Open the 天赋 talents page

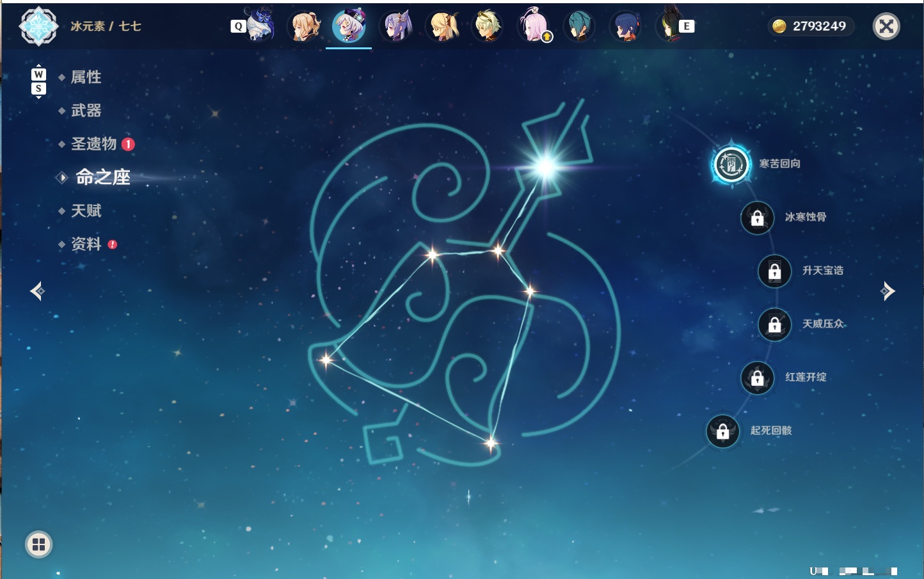(x=86, y=210)
